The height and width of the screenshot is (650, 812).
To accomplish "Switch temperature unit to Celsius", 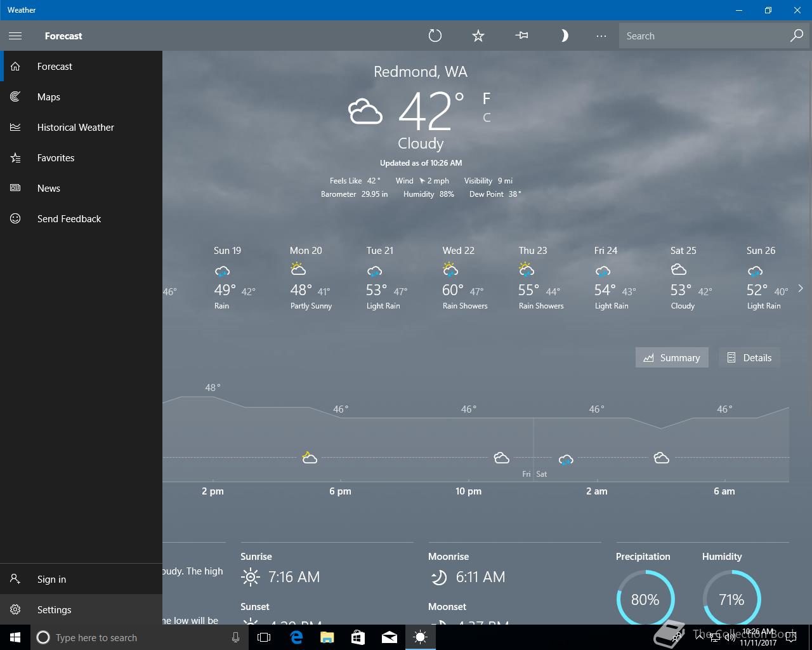I will click(x=487, y=117).
